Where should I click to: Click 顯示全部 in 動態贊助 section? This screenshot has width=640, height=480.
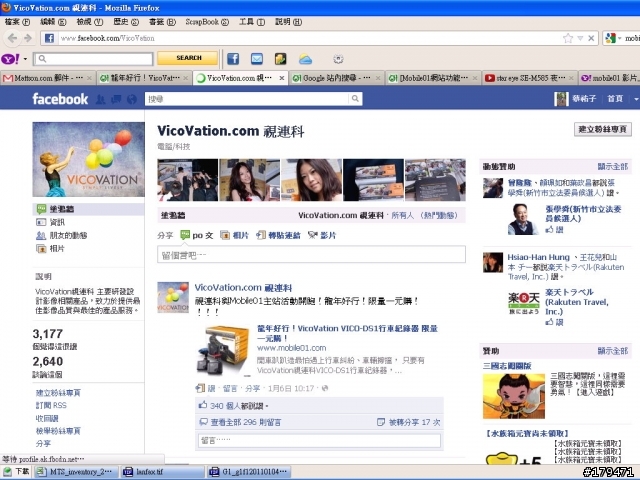point(613,167)
